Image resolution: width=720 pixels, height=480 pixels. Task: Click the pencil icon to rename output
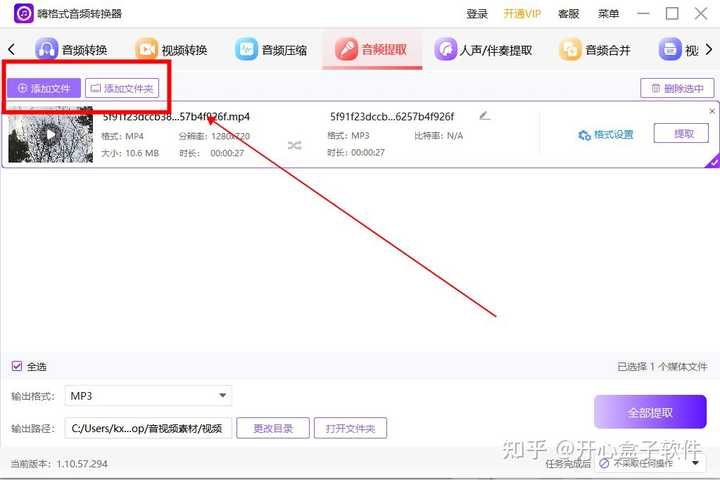tap(484, 116)
